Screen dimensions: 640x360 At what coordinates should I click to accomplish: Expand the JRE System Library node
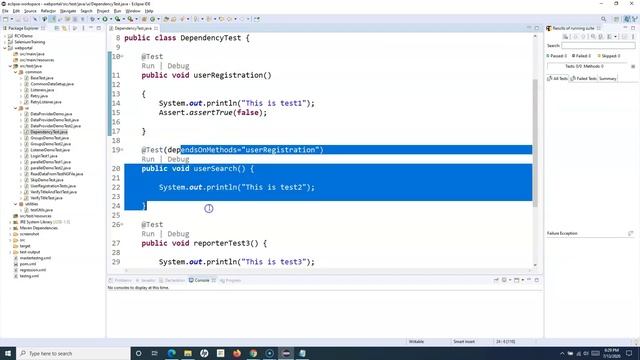click(x=10, y=222)
